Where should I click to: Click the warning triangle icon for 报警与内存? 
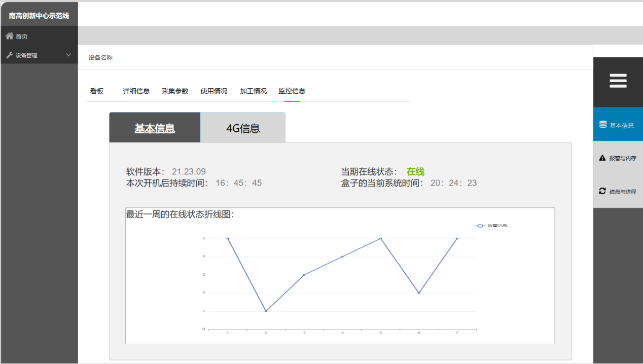click(x=602, y=158)
